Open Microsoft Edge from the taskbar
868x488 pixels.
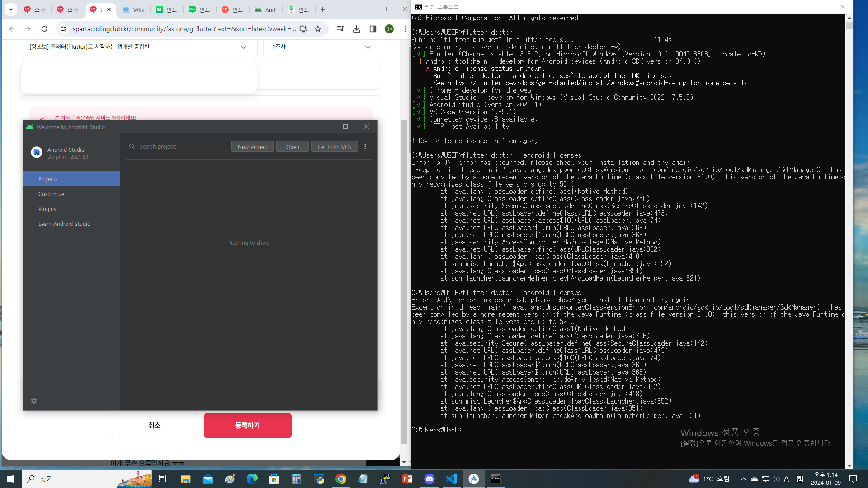(x=252, y=479)
